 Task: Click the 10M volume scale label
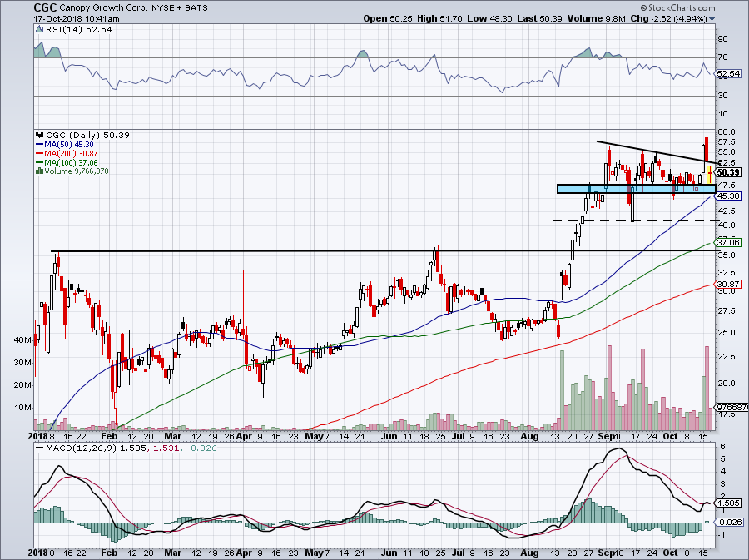[22, 407]
